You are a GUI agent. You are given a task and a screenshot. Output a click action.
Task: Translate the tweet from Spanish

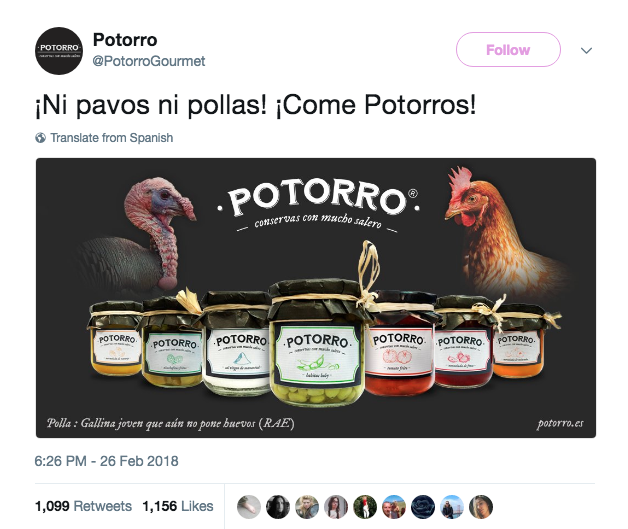pyautogui.click(x=112, y=138)
